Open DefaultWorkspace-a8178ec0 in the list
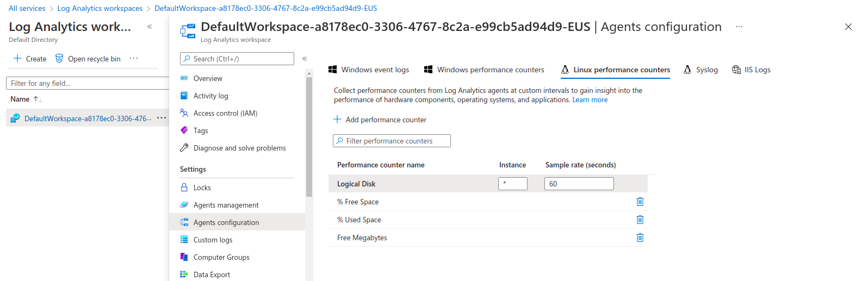Image resolution: width=868 pixels, height=281 pixels. coord(88,118)
